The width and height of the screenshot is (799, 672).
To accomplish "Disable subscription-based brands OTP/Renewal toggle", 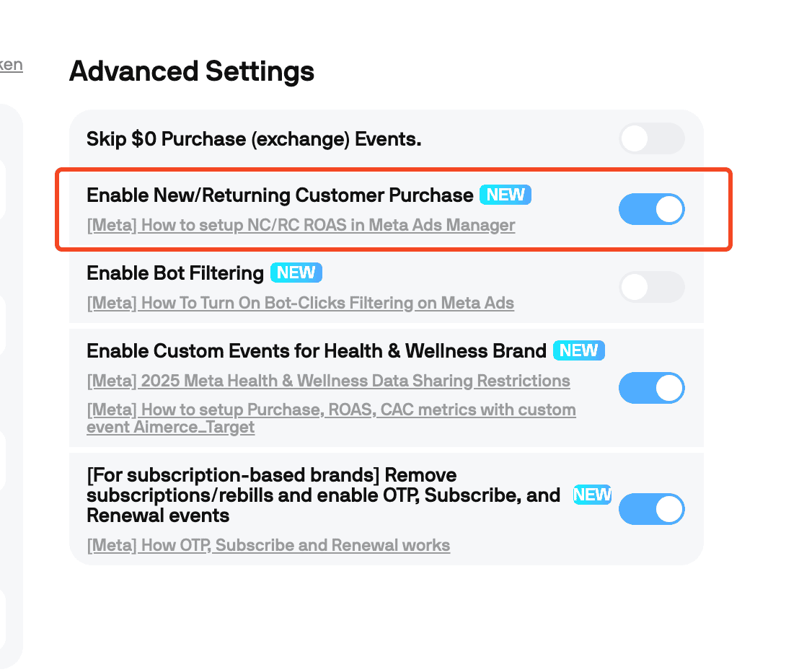I will [x=651, y=509].
